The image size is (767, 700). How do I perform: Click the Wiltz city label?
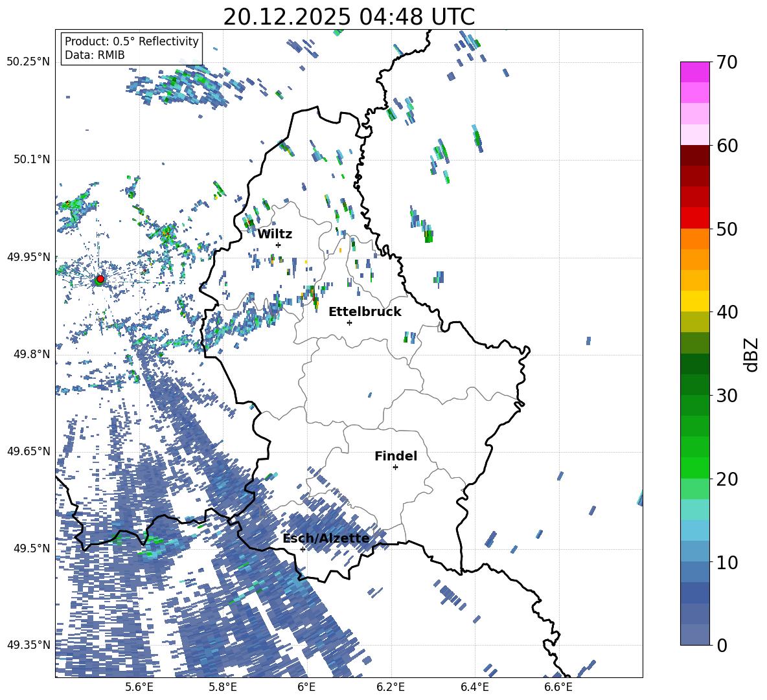pyautogui.click(x=275, y=234)
